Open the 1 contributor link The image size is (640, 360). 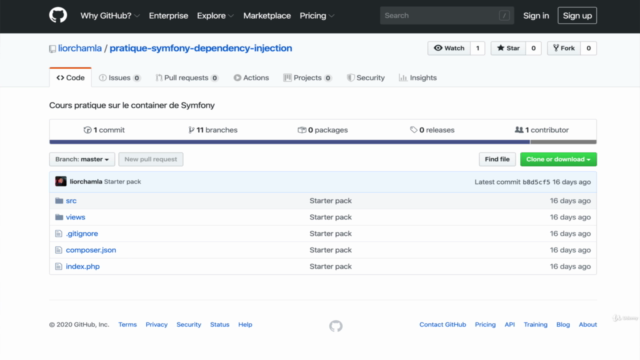tap(542, 130)
